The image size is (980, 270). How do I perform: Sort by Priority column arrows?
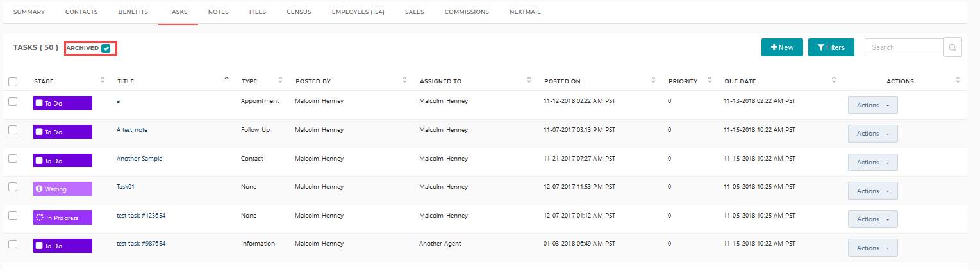coord(710,80)
